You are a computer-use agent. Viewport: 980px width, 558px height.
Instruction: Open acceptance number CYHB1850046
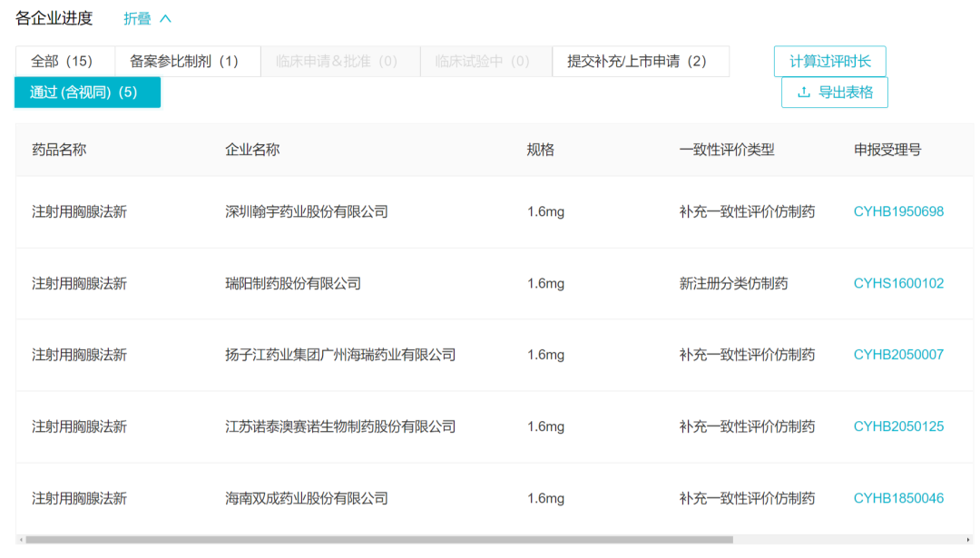(x=898, y=499)
